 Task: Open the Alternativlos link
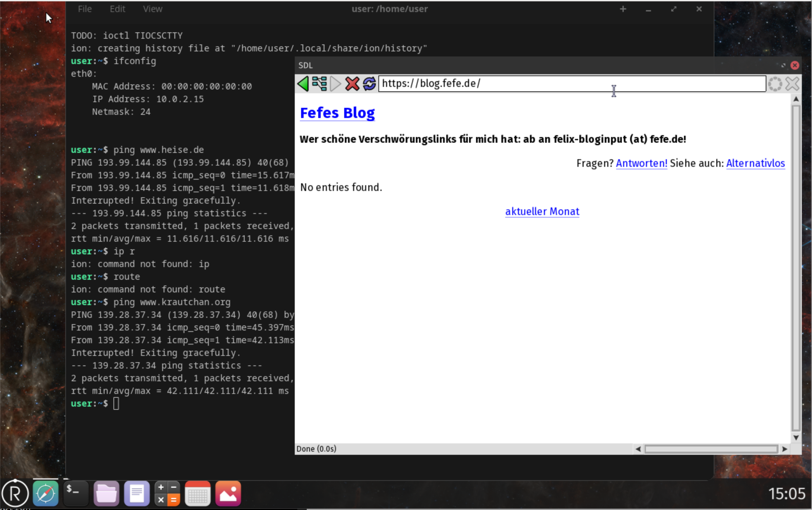755,163
